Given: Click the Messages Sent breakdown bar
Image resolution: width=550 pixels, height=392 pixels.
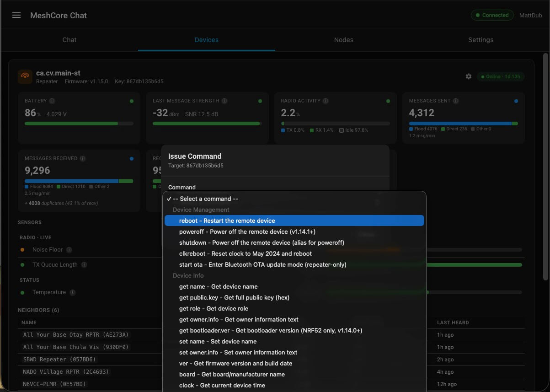Looking at the screenshot, I should coord(464,124).
